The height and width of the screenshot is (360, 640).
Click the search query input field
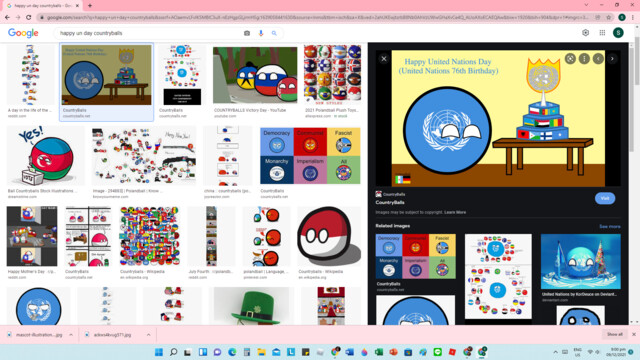point(149,33)
